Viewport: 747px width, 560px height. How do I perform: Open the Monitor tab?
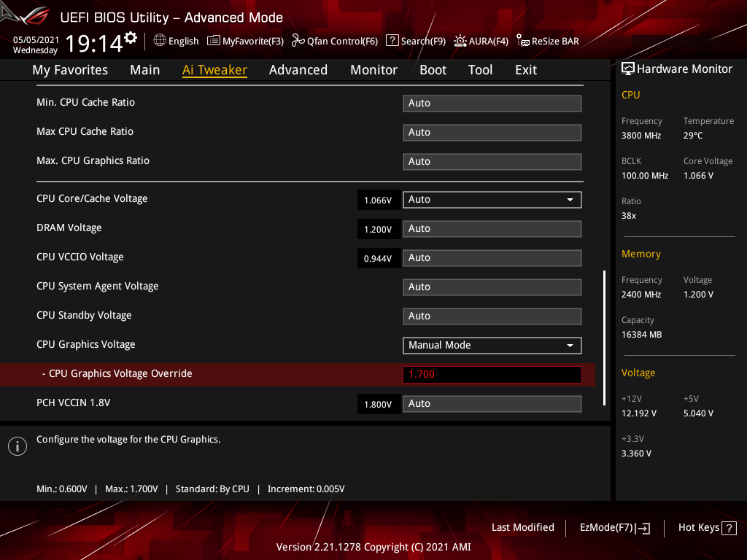click(373, 70)
